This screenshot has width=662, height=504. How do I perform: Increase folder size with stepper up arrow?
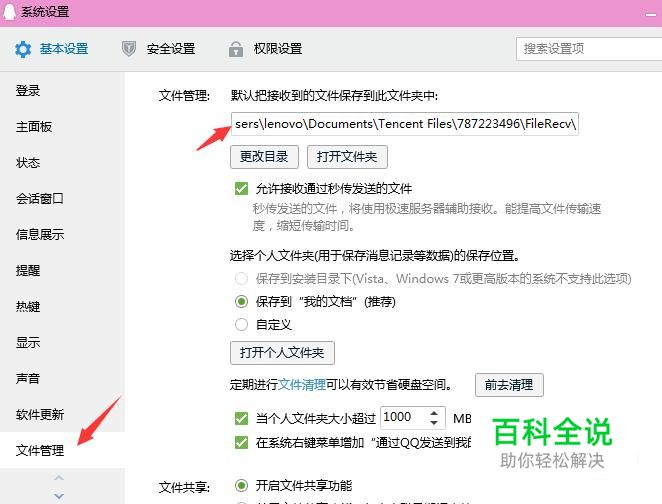(434, 412)
